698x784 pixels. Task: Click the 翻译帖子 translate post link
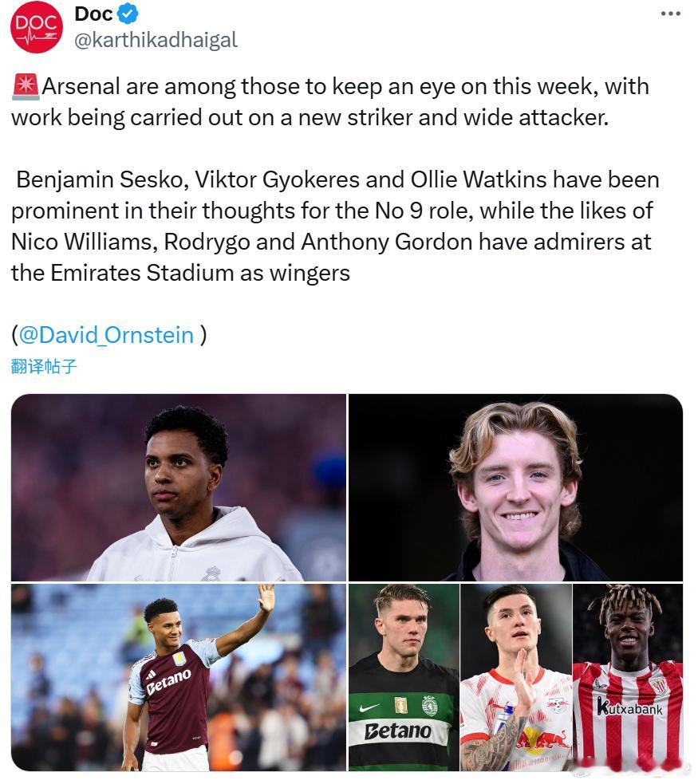pos(44,367)
